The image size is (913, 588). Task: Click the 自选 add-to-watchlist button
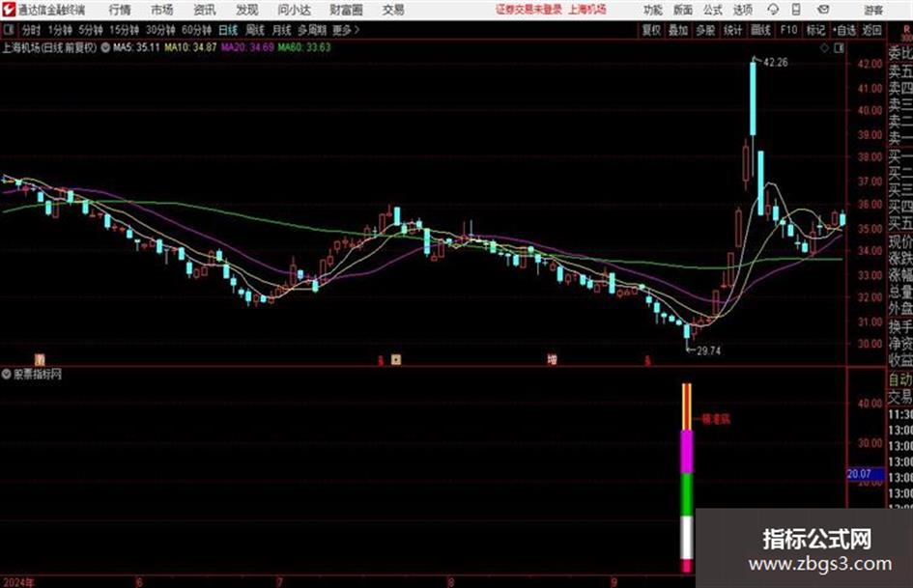[843, 30]
